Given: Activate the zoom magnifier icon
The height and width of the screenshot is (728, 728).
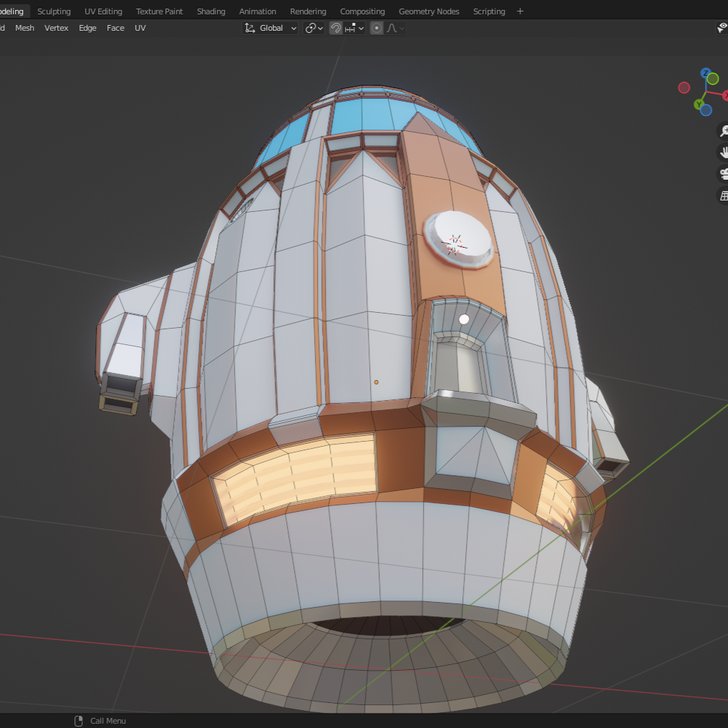Looking at the screenshot, I should [x=724, y=130].
